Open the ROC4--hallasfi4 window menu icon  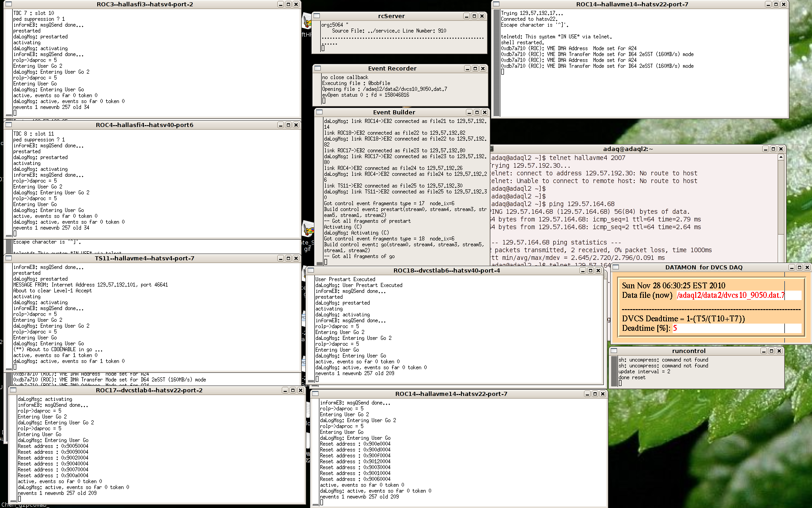(8, 125)
